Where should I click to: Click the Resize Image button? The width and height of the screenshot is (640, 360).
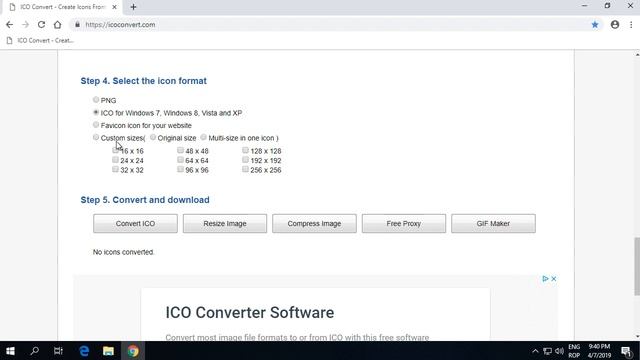click(225, 224)
